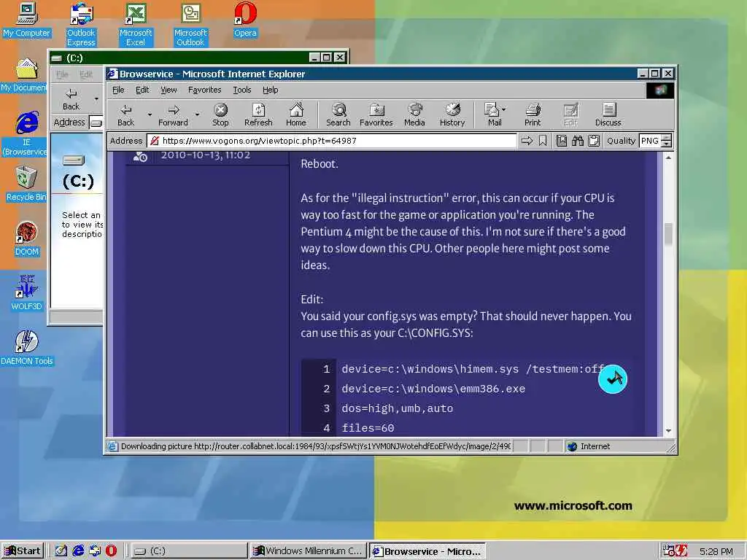Image resolution: width=747 pixels, height=560 pixels.
Task: Open the Favorites menu
Action: (x=204, y=90)
